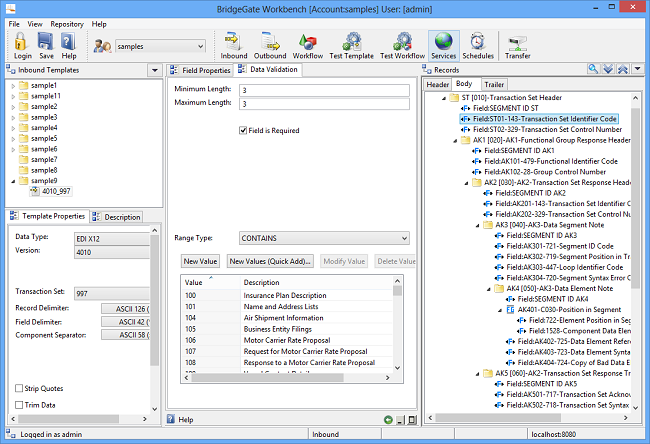Open the Range Type CONTAINS dropdown
Image resolution: width=650 pixels, height=444 pixels.
pyautogui.click(x=323, y=239)
